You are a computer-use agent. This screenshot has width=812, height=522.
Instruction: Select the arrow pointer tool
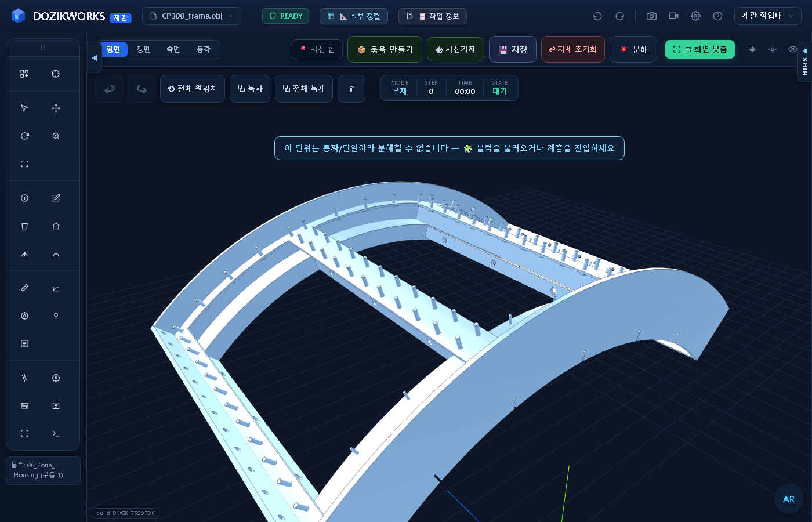[x=24, y=108]
